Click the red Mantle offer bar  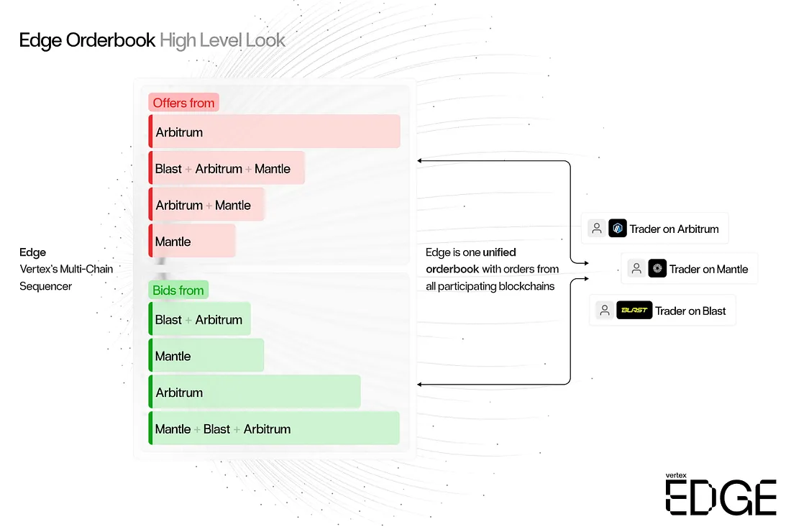[192, 241]
